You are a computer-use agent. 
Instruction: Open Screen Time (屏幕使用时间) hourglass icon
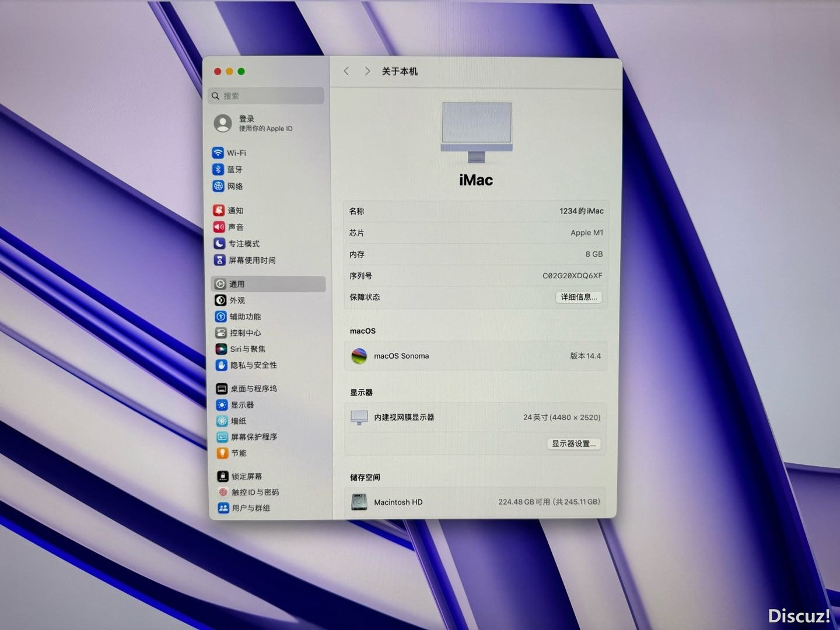coord(220,260)
